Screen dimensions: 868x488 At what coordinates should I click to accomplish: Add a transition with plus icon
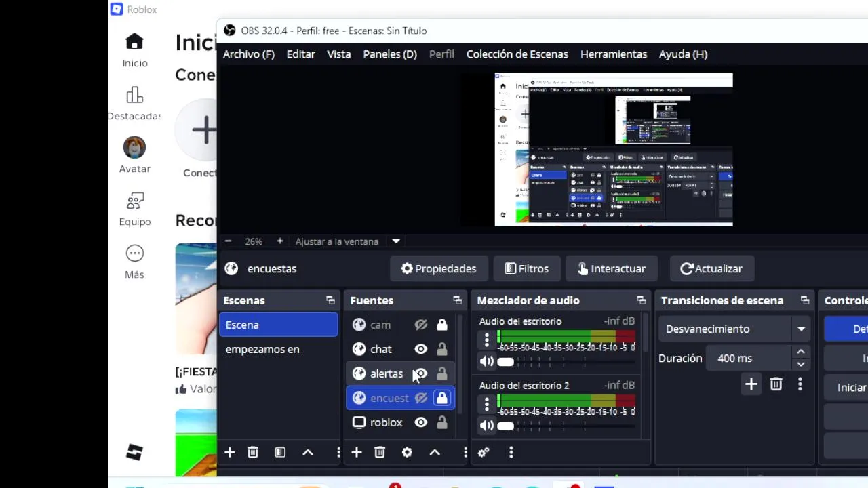[751, 385]
